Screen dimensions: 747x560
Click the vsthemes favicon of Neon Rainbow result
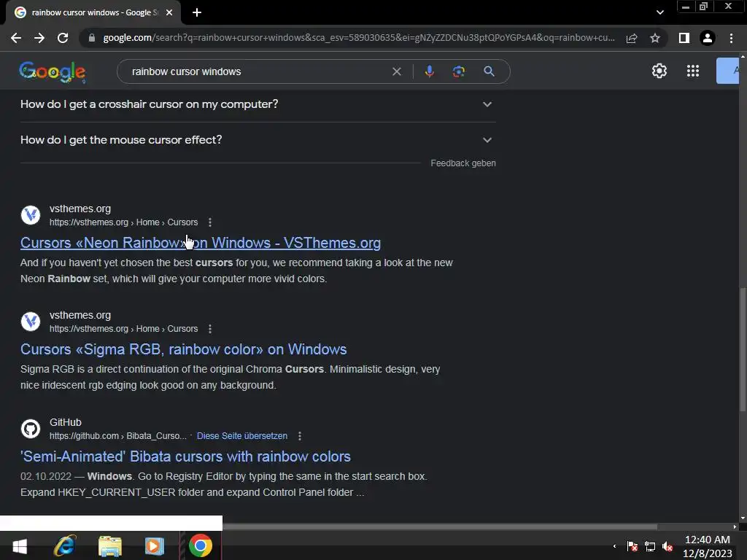(31, 215)
